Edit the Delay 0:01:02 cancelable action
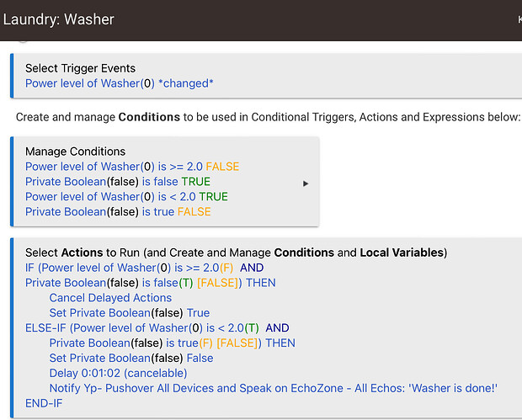This screenshot has height=420, width=522. pos(118,373)
